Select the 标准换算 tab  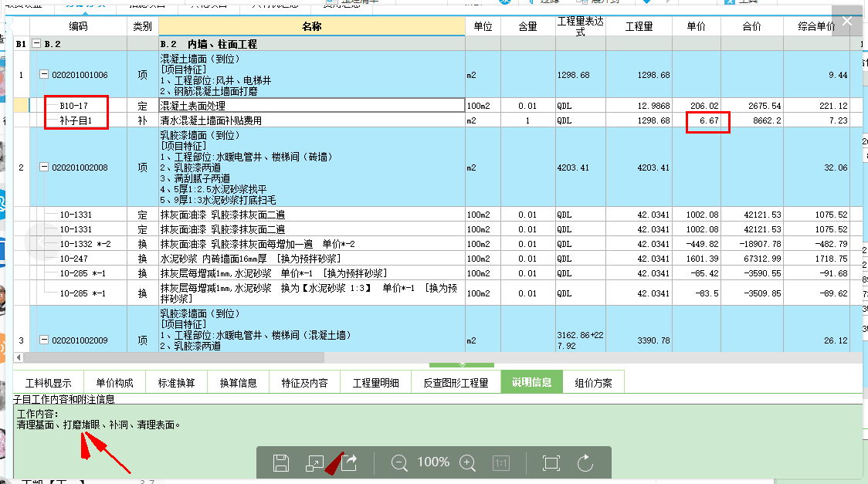tap(176, 383)
